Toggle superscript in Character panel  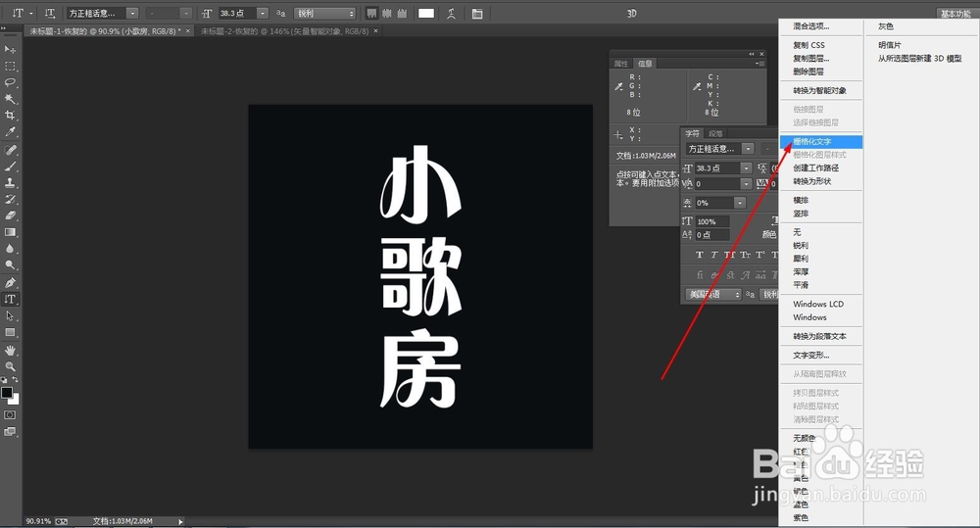760,255
